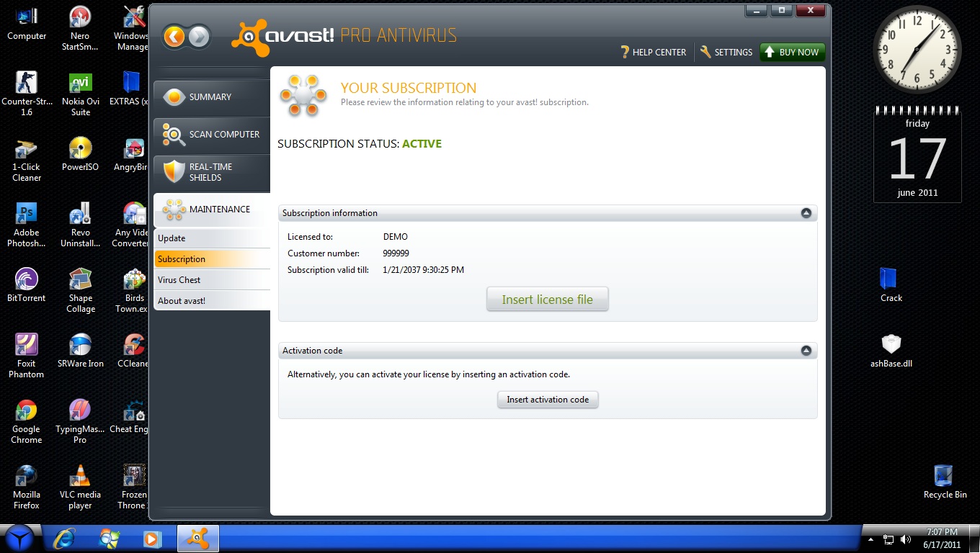Click the Licensed to value DEMO
The image size is (980, 553).
(395, 237)
